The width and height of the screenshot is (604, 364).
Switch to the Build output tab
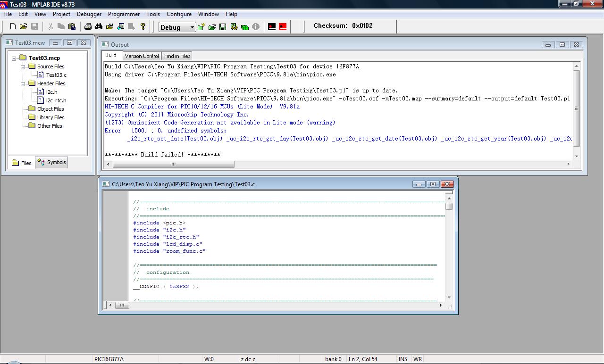click(111, 55)
